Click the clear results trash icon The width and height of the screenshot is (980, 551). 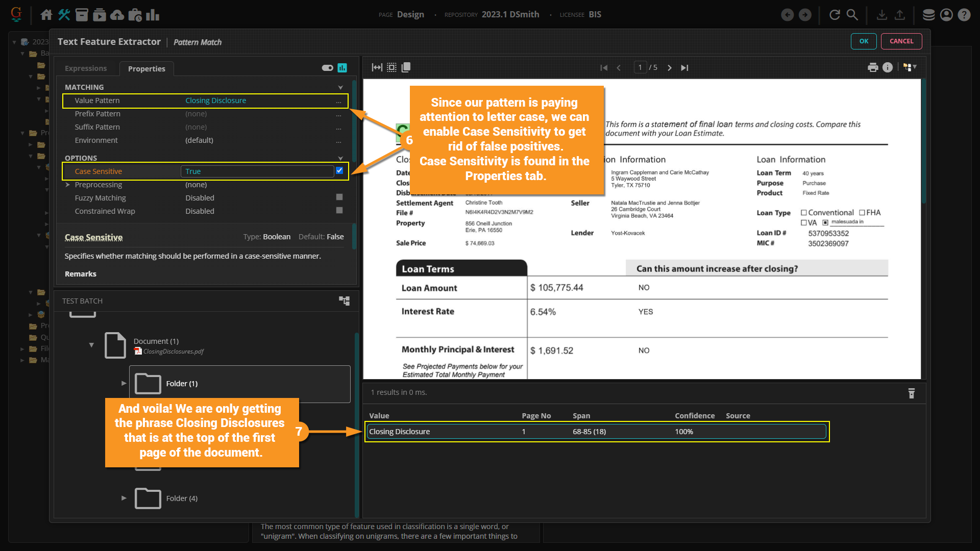click(x=912, y=393)
